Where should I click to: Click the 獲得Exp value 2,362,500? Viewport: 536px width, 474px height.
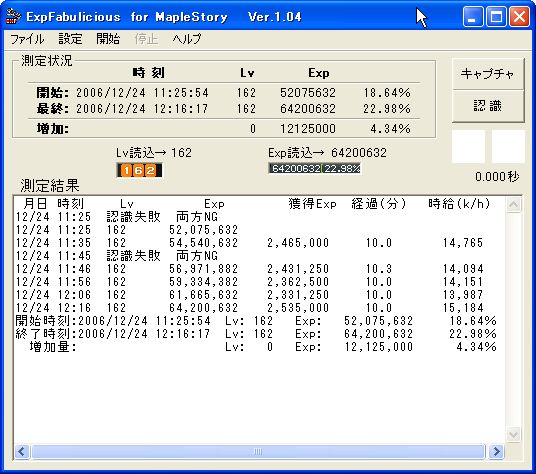pyautogui.click(x=298, y=282)
